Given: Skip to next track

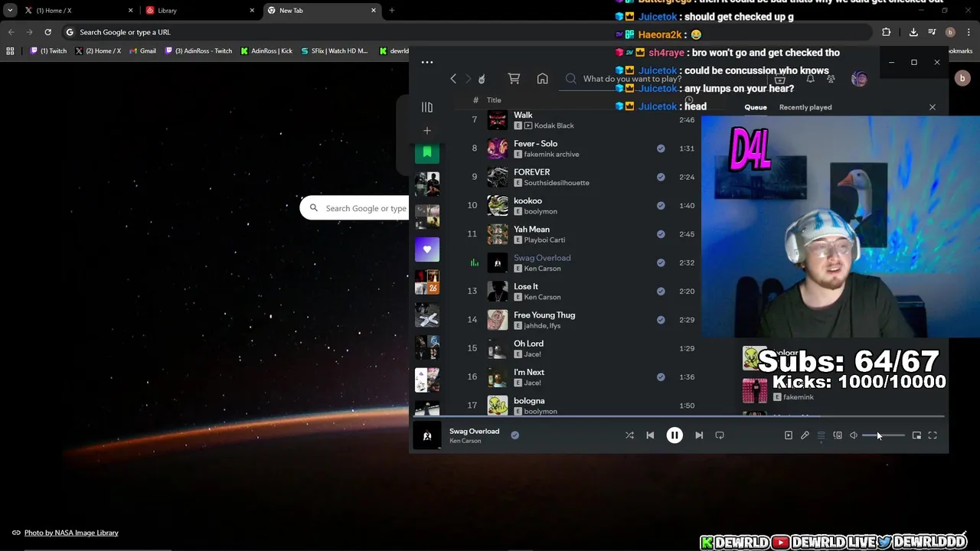Looking at the screenshot, I should [699, 435].
